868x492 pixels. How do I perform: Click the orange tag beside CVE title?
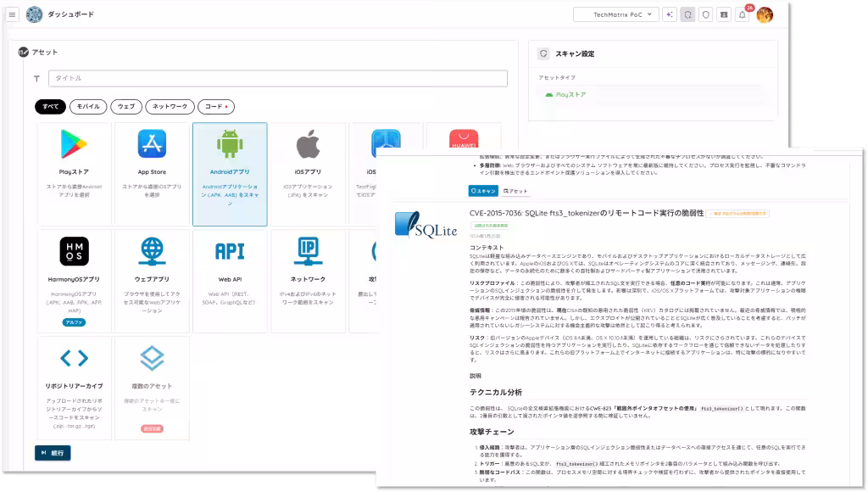[x=737, y=213]
